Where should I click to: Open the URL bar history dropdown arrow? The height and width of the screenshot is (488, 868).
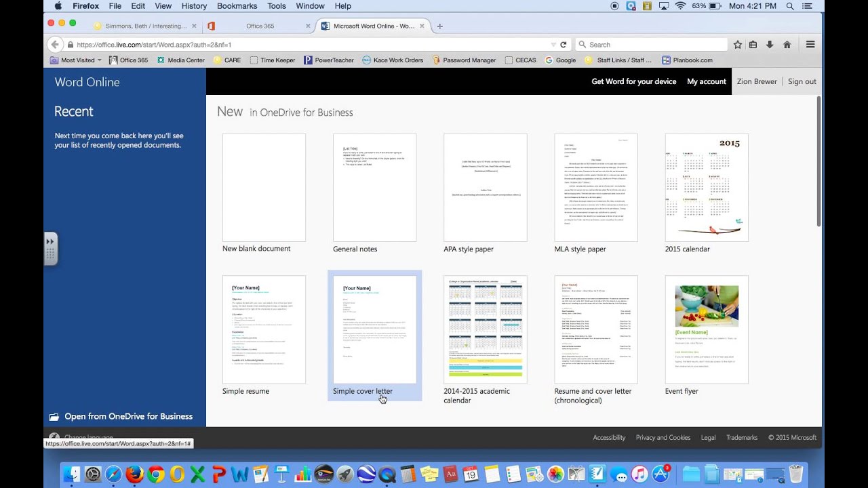coord(553,45)
